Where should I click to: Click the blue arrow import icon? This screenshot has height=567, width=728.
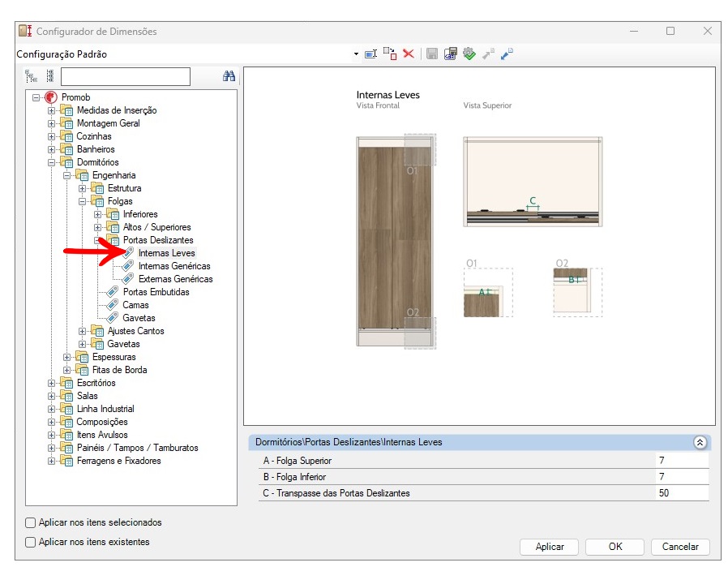click(507, 54)
